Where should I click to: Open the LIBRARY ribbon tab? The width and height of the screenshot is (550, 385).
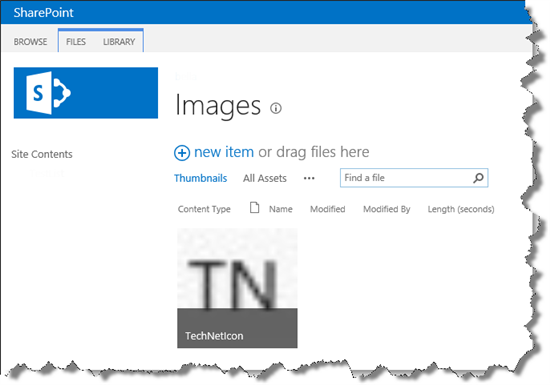coord(119,42)
